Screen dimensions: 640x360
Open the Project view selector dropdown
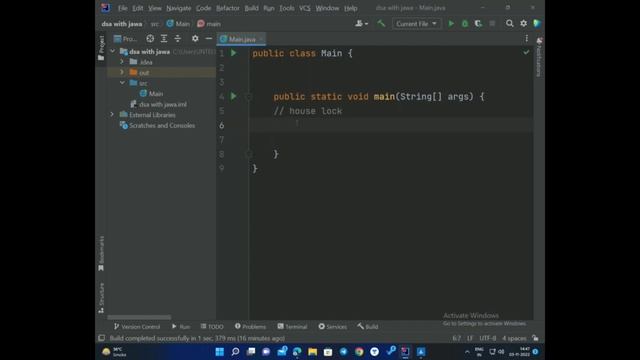coord(125,39)
